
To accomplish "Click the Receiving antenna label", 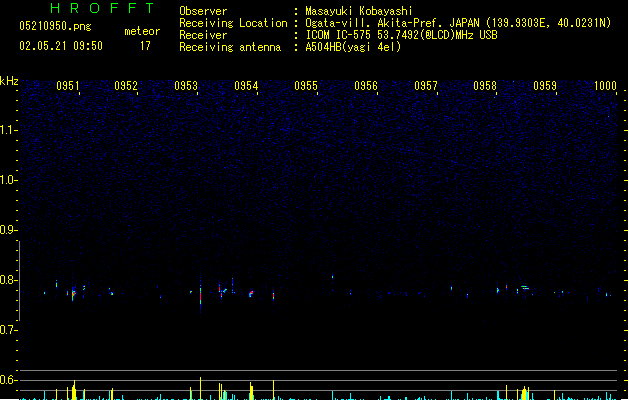I will coord(230,47).
